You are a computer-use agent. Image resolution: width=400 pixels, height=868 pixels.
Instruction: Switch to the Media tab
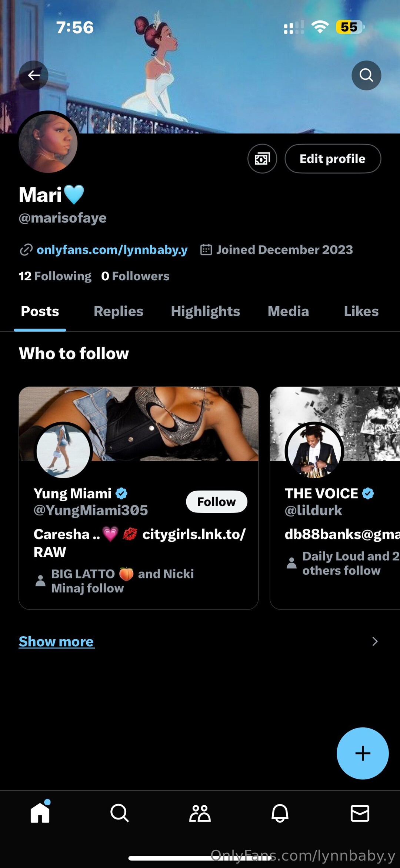288,311
